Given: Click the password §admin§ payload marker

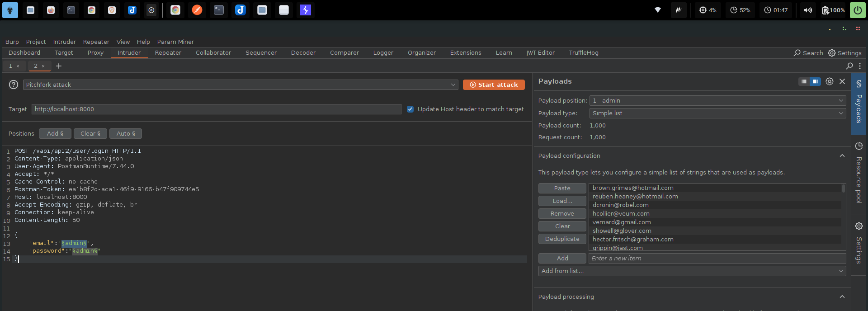Looking at the screenshot, I should click(x=85, y=251).
